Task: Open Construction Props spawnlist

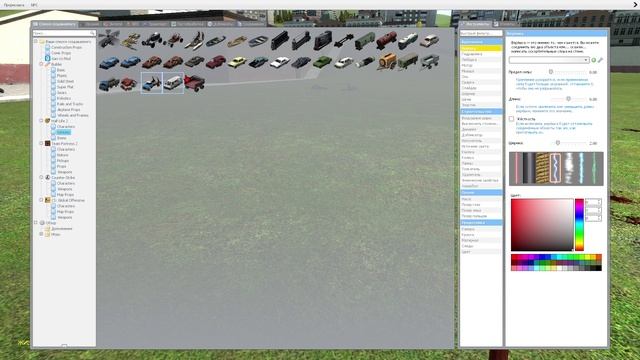Action: click(x=66, y=47)
